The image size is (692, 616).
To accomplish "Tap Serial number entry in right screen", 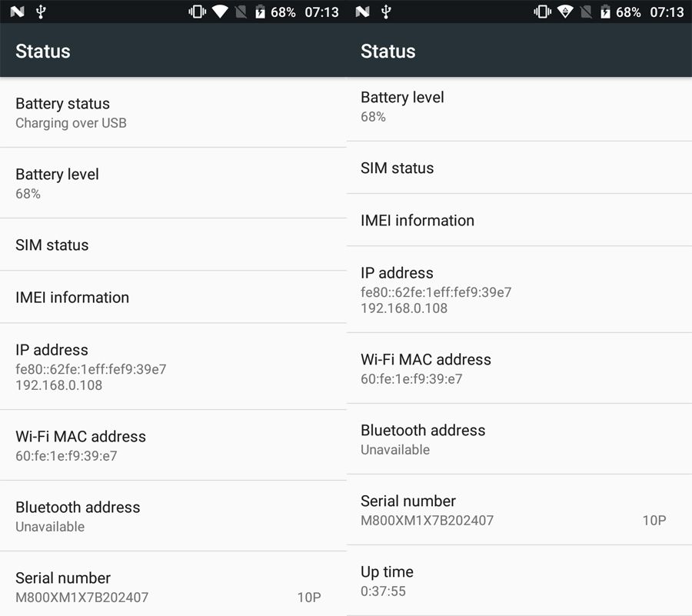I will pos(519,510).
